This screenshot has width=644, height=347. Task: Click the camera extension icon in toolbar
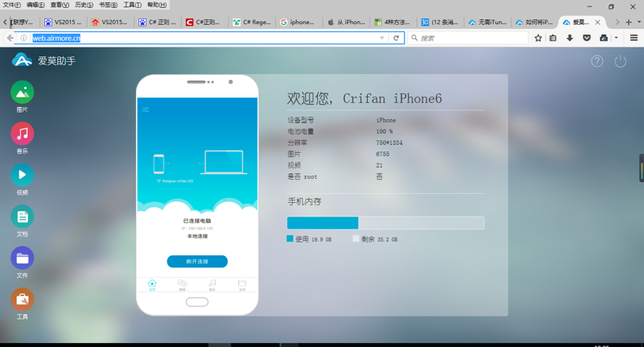[x=603, y=38]
